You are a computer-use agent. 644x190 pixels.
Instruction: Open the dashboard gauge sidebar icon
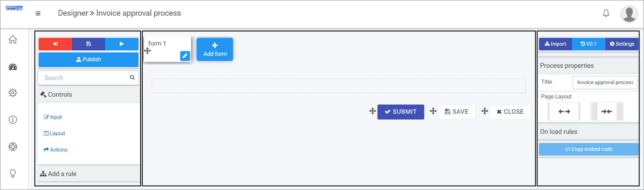(x=13, y=67)
